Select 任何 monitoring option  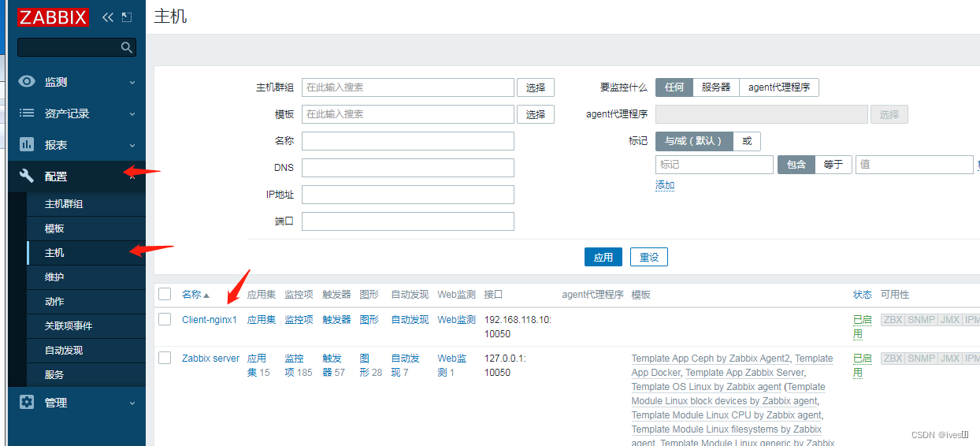674,87
